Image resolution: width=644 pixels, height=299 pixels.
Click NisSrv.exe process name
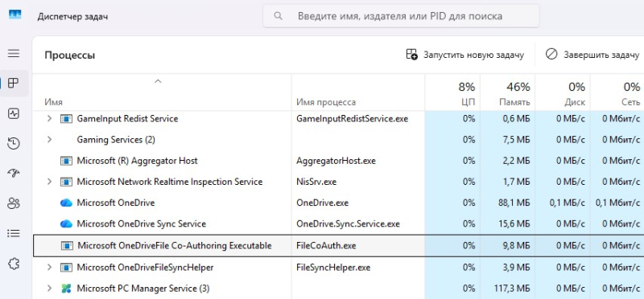[316, 182]
